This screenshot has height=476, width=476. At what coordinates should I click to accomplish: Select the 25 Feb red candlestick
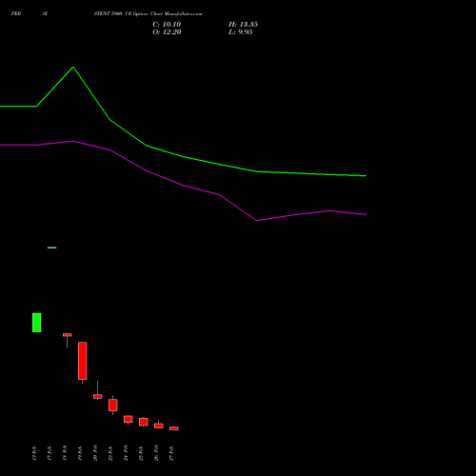tap(144, 422)
